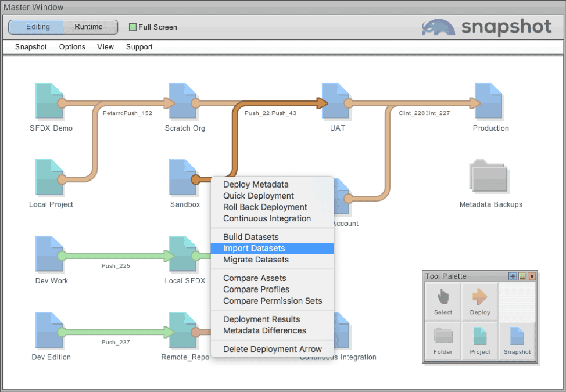Screen dimensions: 566x392
Task: Choose Delete Deployment Arrow menu entry
Action: coord(272,349)
